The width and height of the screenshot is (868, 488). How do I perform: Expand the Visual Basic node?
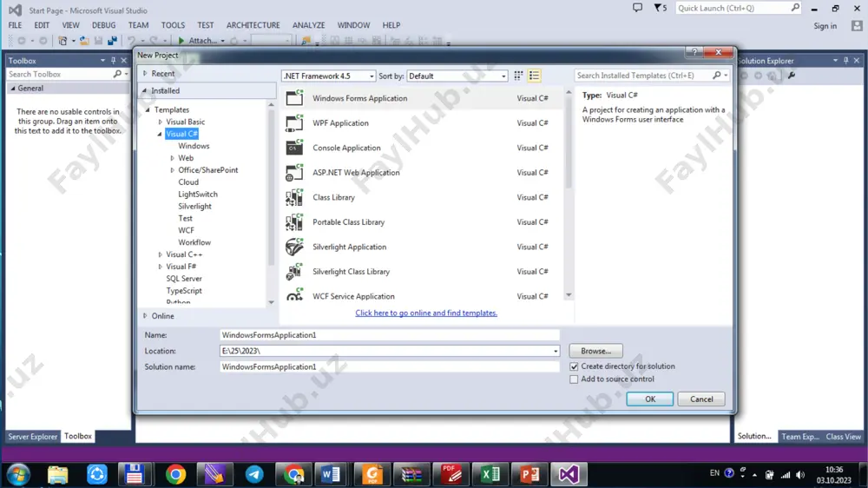pyautogui.click(x=161, y=122)
